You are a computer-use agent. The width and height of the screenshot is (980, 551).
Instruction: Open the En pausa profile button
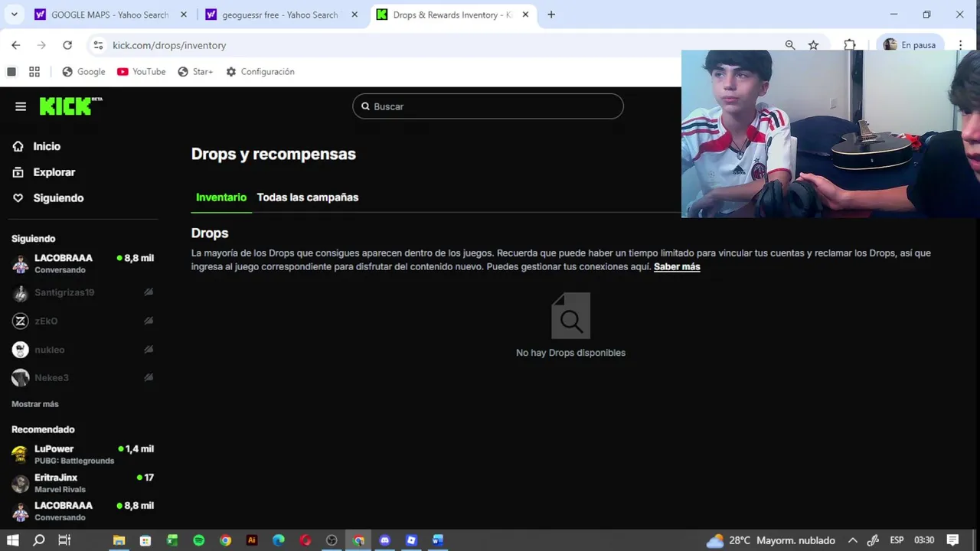(x=910, y=45)
